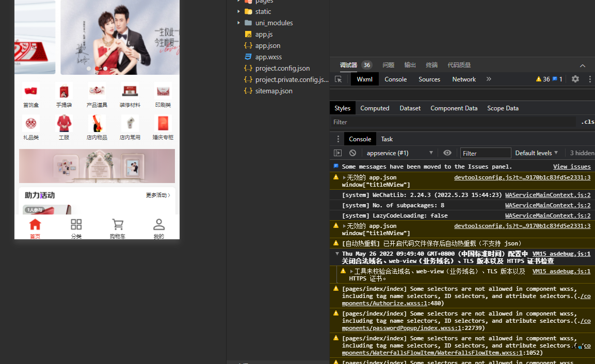Open devtools settings gear icon
The height and width of the screenshot is (364, 595).
coord(575,79)
